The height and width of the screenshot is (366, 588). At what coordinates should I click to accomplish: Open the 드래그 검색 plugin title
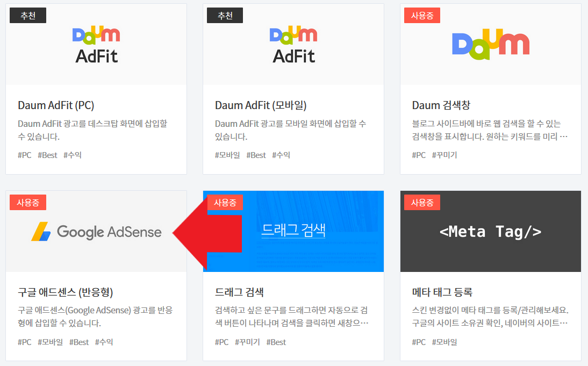[x=239, y=292]
